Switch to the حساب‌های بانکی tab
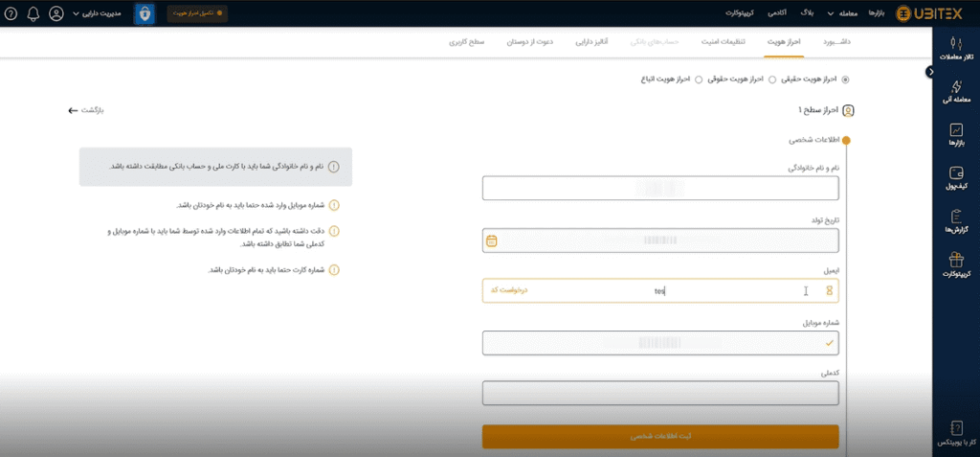This screenshot has height=457, width=980. pos(655,42)
